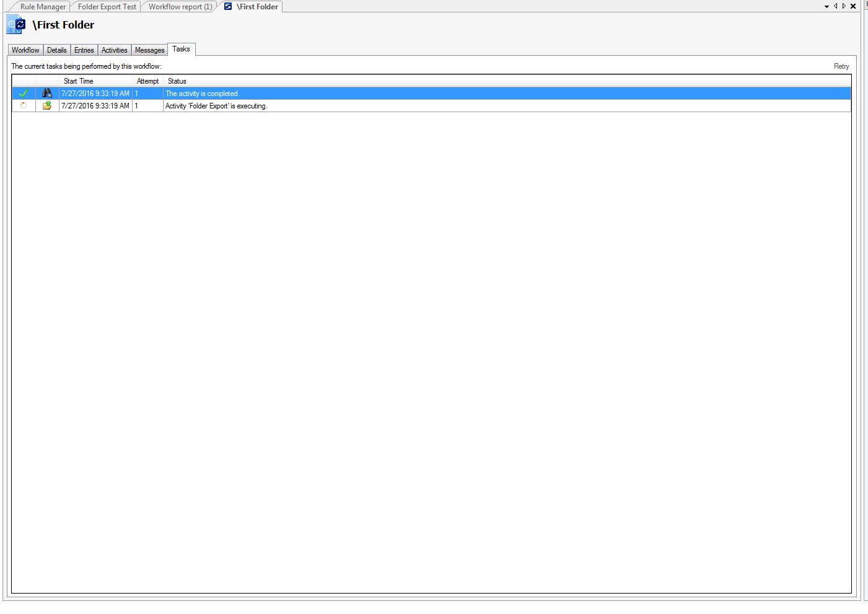Click start time of the completed activity row
Image resolution: width=868 pixels, height=614 pixels.
95,94
